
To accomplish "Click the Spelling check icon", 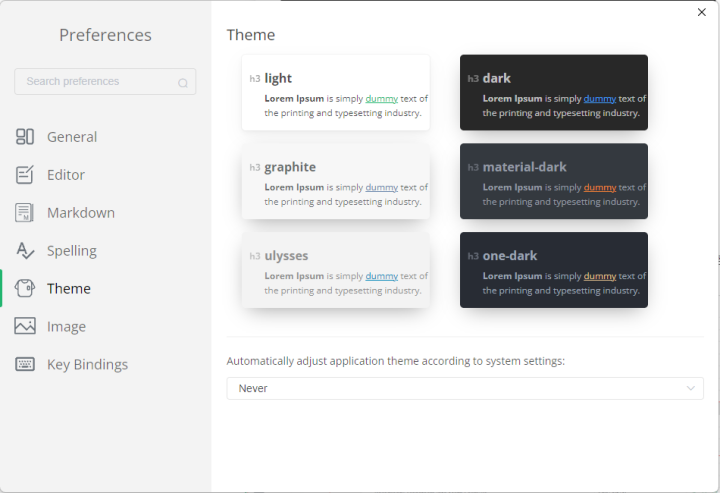I will click(25, 251).
